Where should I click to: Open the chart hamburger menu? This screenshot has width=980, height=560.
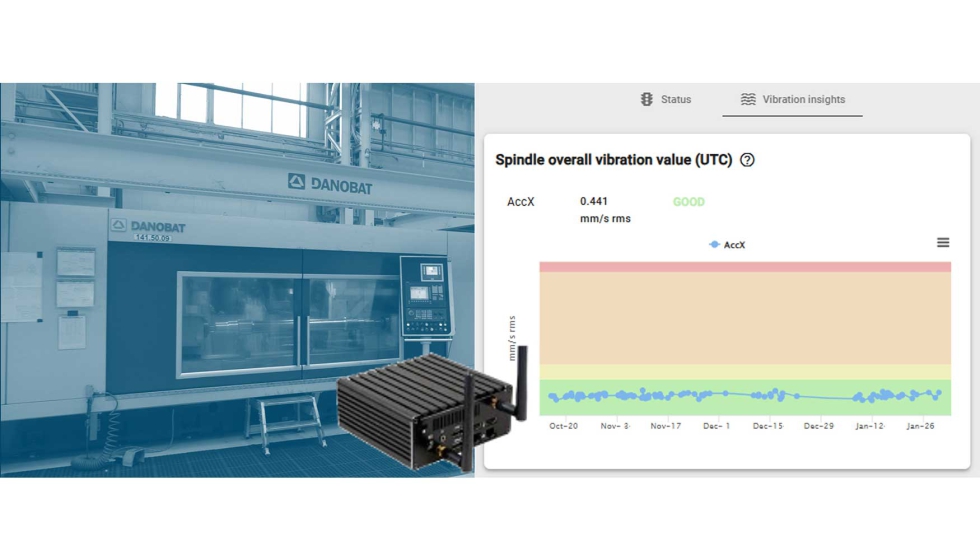click(942, 243)
